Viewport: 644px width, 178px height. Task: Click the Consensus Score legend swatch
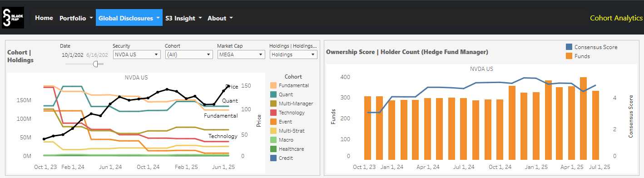pos(569,47)
